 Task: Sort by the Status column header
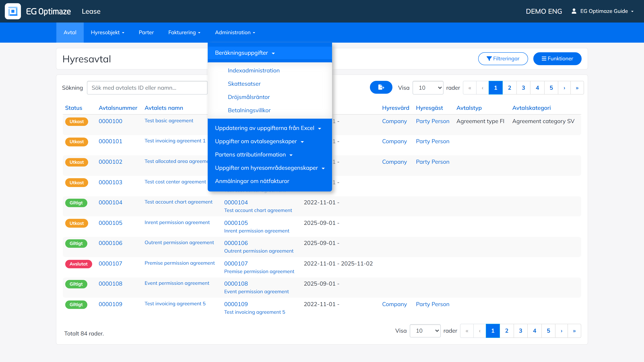coord(73,108)
